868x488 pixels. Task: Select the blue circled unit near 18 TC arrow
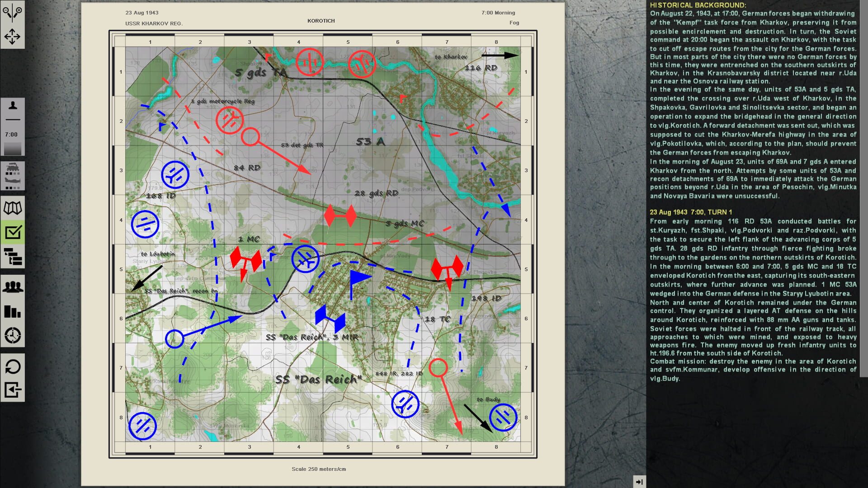pyautogui.click(x=406, y=404)
